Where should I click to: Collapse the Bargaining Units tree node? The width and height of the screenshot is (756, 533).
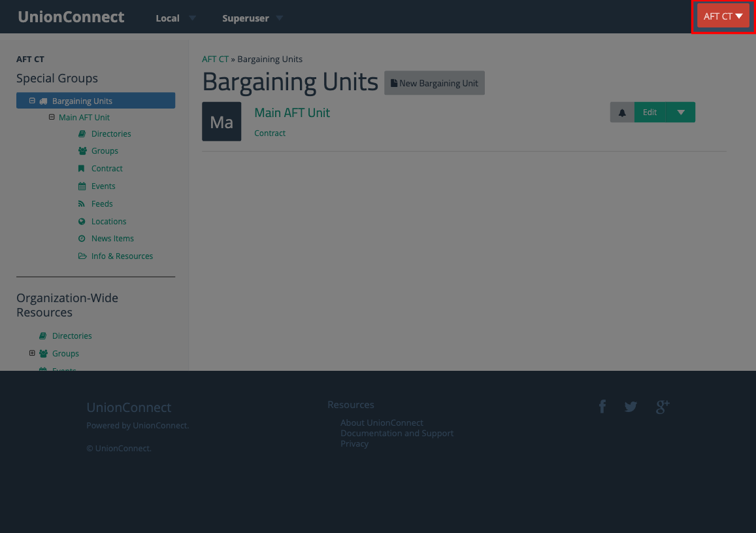click(32, 100)
